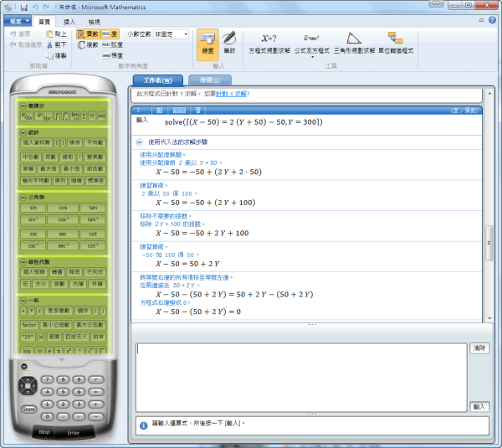
Task: Open the 方程式規劃求解 equation solver tool
Action: click(x=270, y=42)
